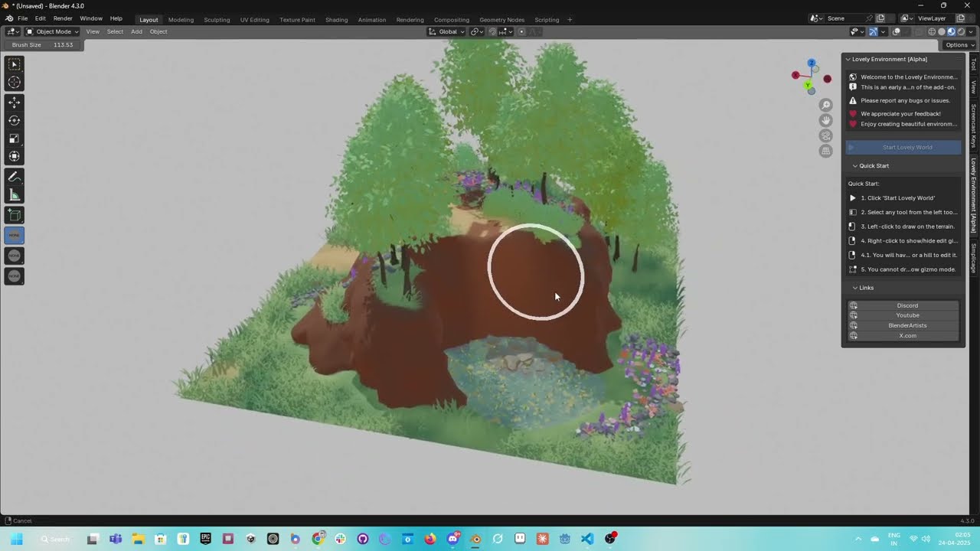The height and width of the screenshot is (551, 980).
Task: Open the Render menu
Action: 63,18
